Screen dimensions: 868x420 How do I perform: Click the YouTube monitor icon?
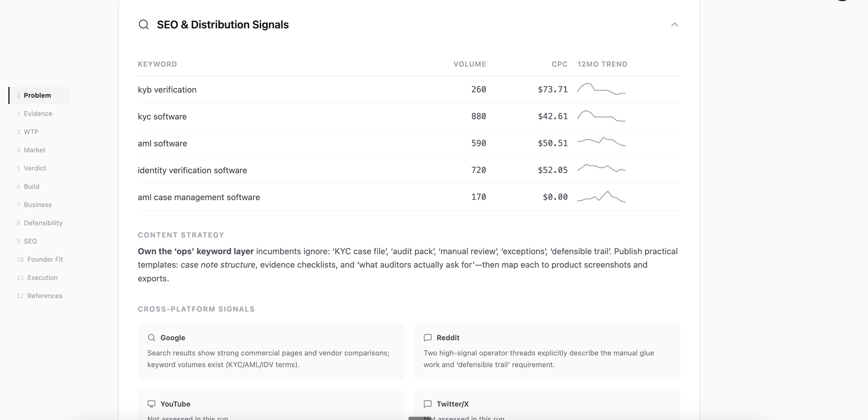152,404
